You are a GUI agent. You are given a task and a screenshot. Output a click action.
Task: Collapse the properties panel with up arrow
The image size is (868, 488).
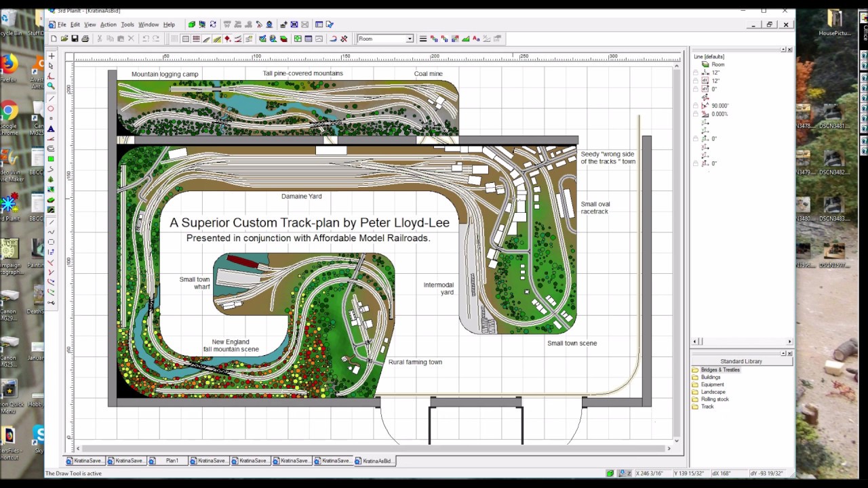(x=783, y=49)
